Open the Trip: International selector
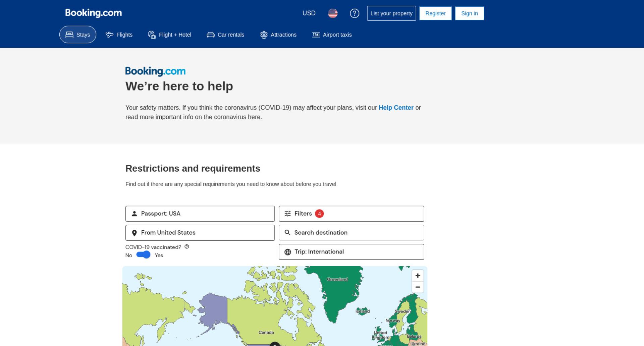Viewport: 644px width, 346px height. point(352,252)
